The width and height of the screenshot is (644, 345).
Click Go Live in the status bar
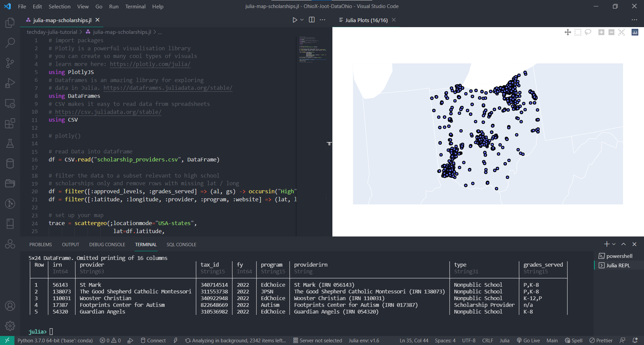[x=528, y=340]
